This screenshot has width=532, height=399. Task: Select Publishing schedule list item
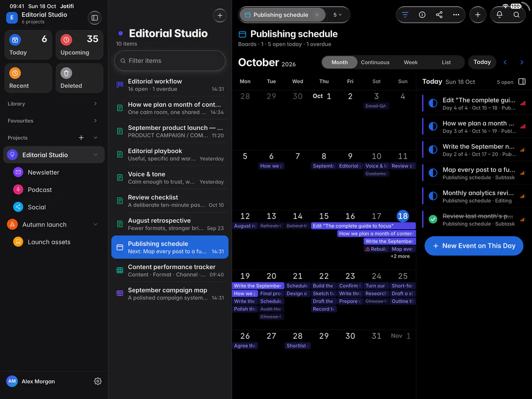click(170, 247)
